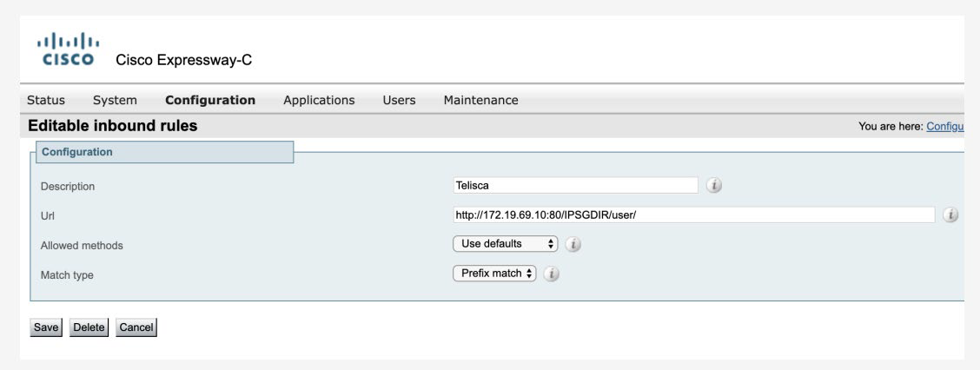Show info for Allowed methods
This screenshot has height=370, width=980.
coord(573,245)
